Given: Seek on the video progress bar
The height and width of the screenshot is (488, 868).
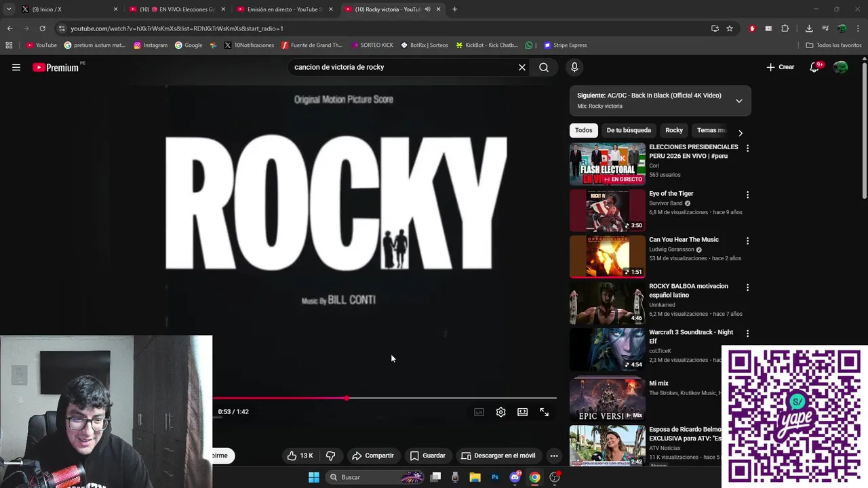Looking at the screenshot, I should (x=384, y=399).
